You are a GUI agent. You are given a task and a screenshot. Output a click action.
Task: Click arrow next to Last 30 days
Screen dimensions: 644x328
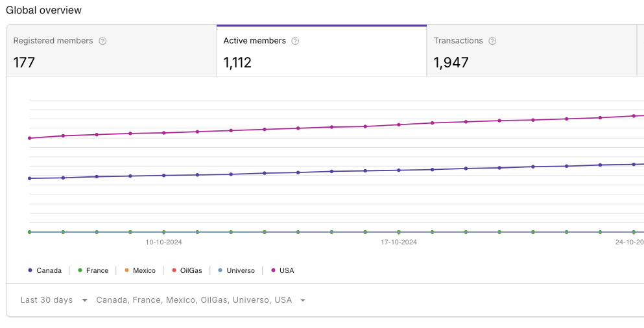85,301
